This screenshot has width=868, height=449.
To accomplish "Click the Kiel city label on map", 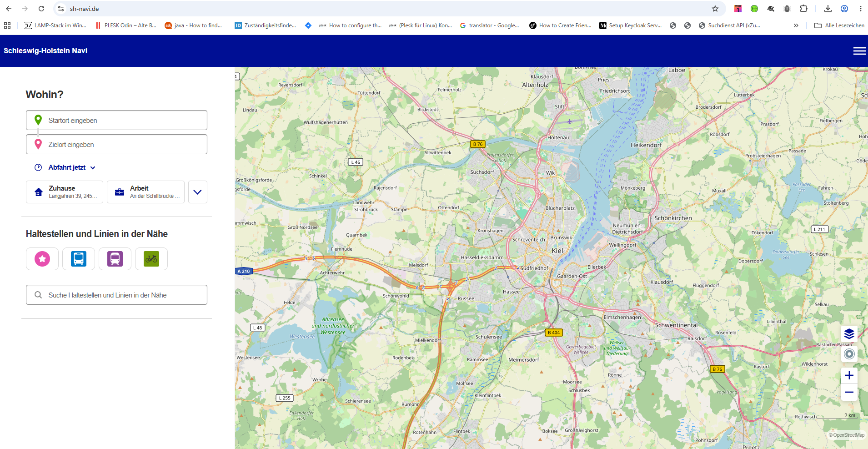I will pos(557,251).
